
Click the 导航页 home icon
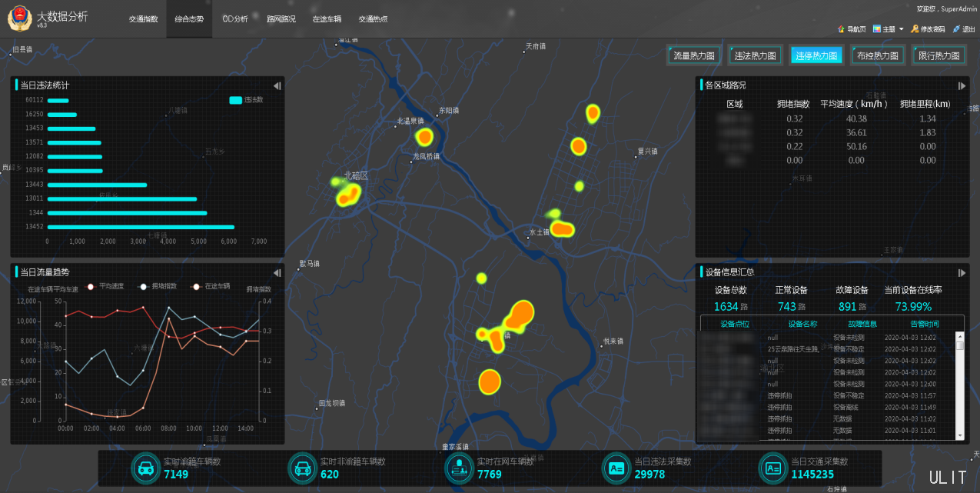click(x=842, y=29)
